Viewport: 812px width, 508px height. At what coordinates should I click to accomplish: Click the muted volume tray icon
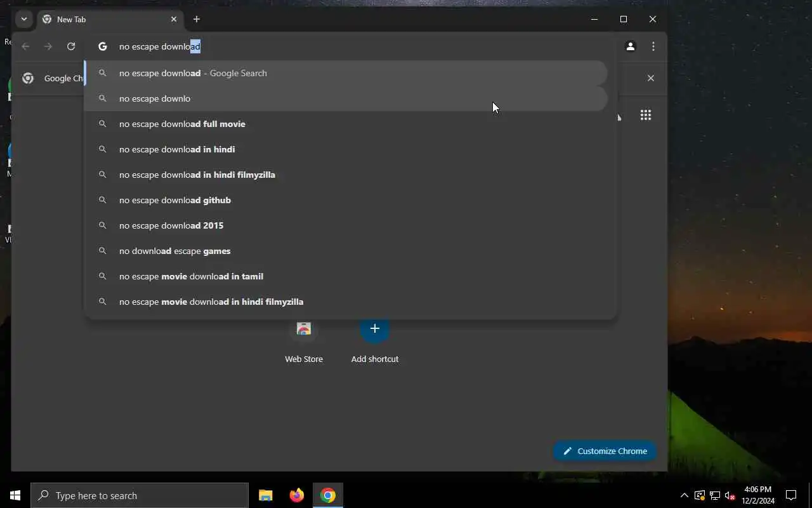(x=730, y=495)
